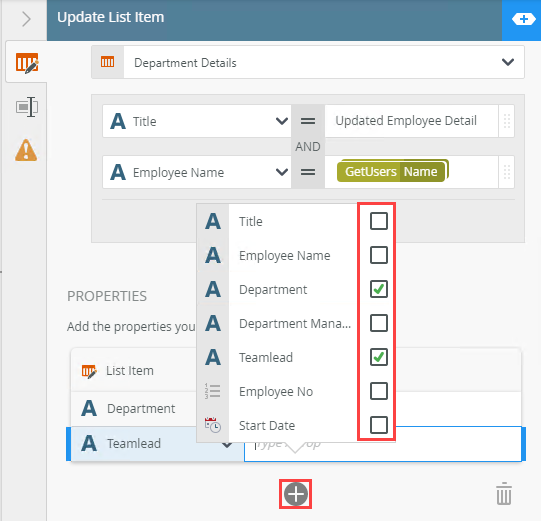Uncheck the Department property checkbox
Viewport: 541px width, 521px height.
tap(378, 289)
